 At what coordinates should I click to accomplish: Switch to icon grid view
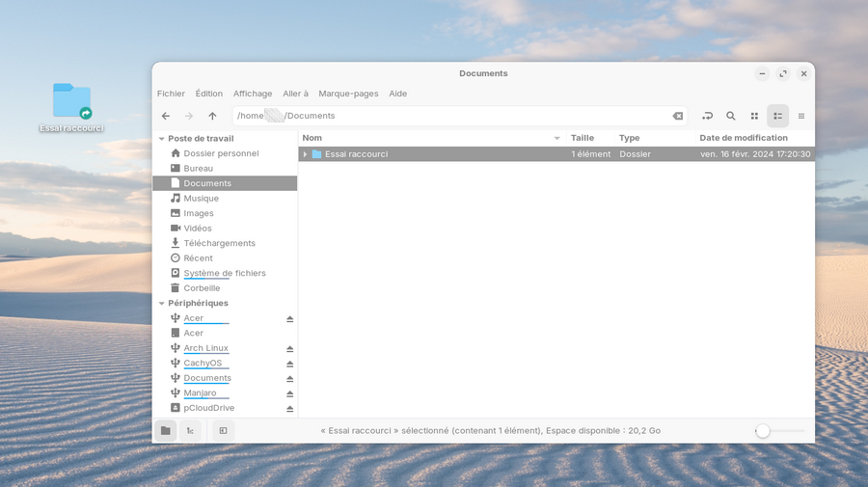tap(754, 116)
